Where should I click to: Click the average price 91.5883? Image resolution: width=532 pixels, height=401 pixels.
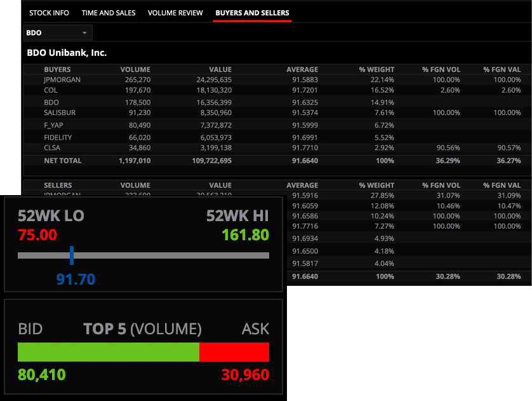click(x=305, y=80)
